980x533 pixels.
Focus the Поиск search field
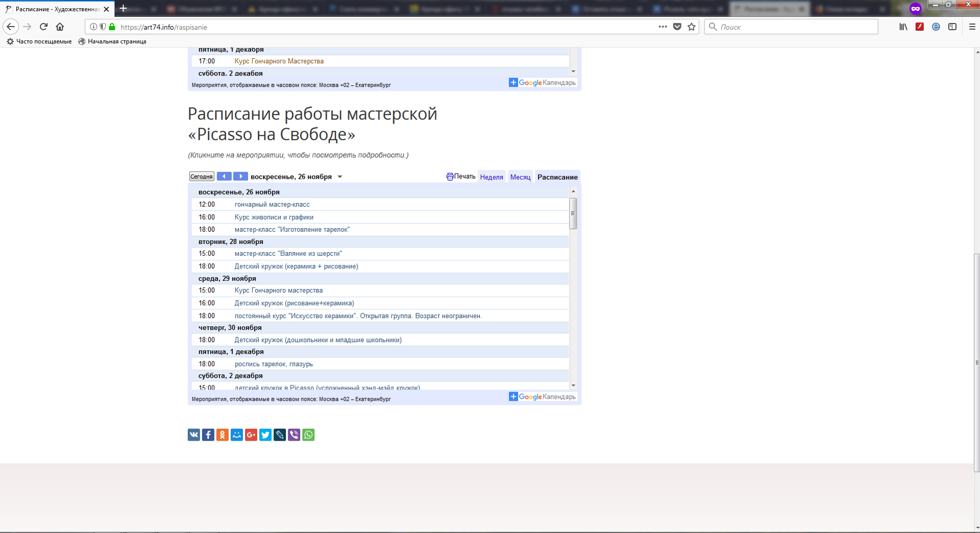(791, 27)
